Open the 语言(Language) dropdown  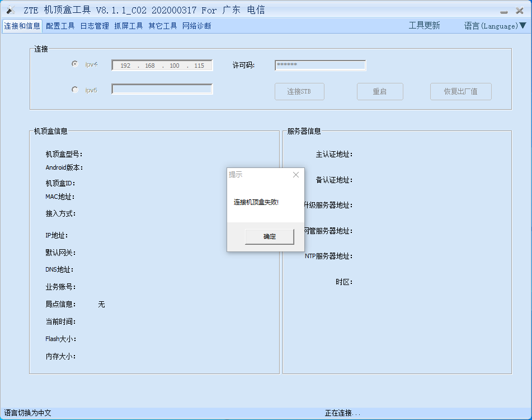pos(495,26)
